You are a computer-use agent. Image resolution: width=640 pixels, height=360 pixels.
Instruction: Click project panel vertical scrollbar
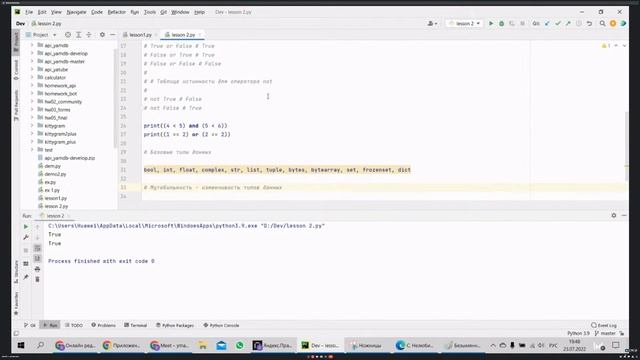coord(115,98)
